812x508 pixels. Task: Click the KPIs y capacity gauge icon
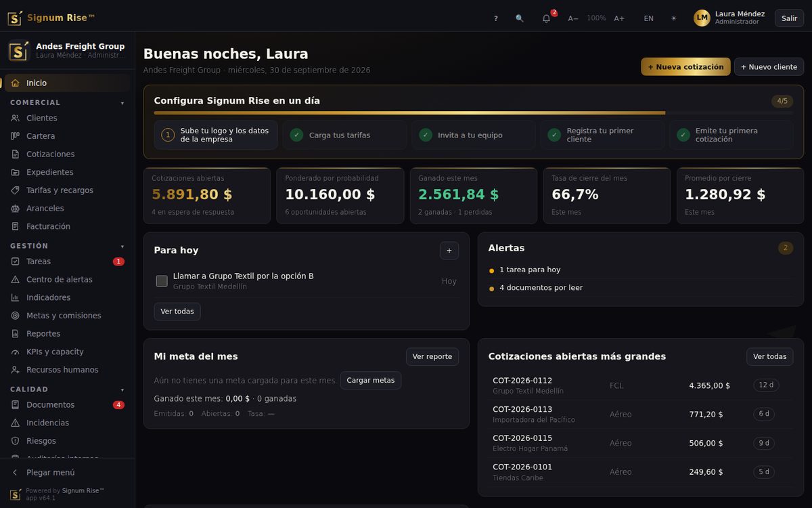15,352
